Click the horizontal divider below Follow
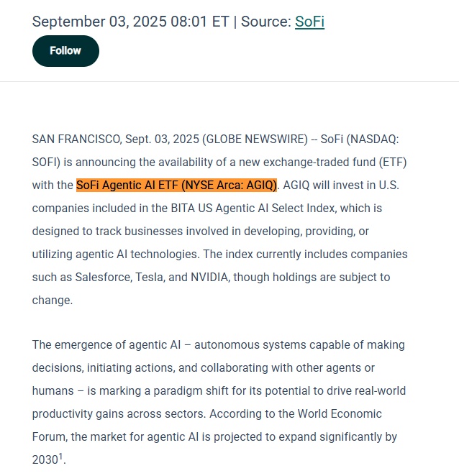The width and height of the screenshot is (459, 476). pyautogui.click(x=229, y=81)
